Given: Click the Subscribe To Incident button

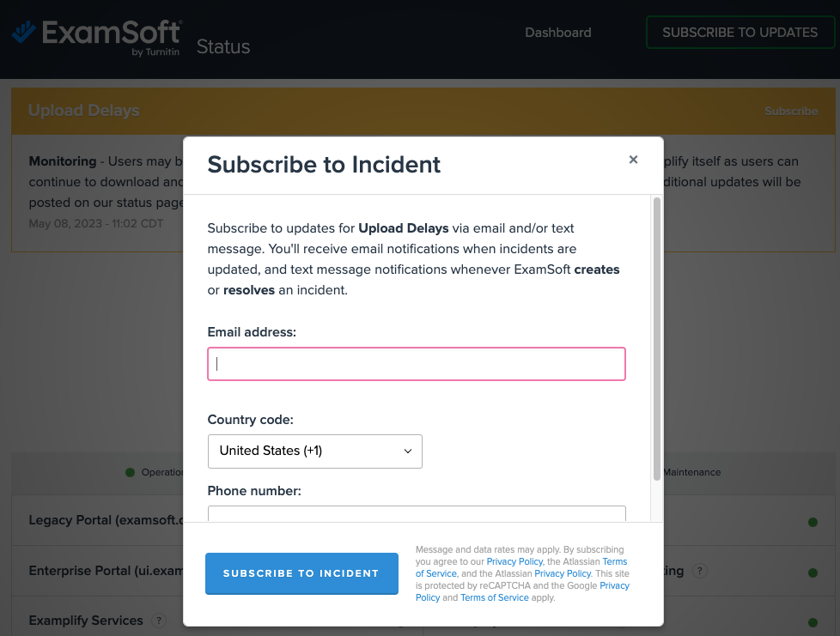Looking at the screenshot, I should click(x=301, y=573).
